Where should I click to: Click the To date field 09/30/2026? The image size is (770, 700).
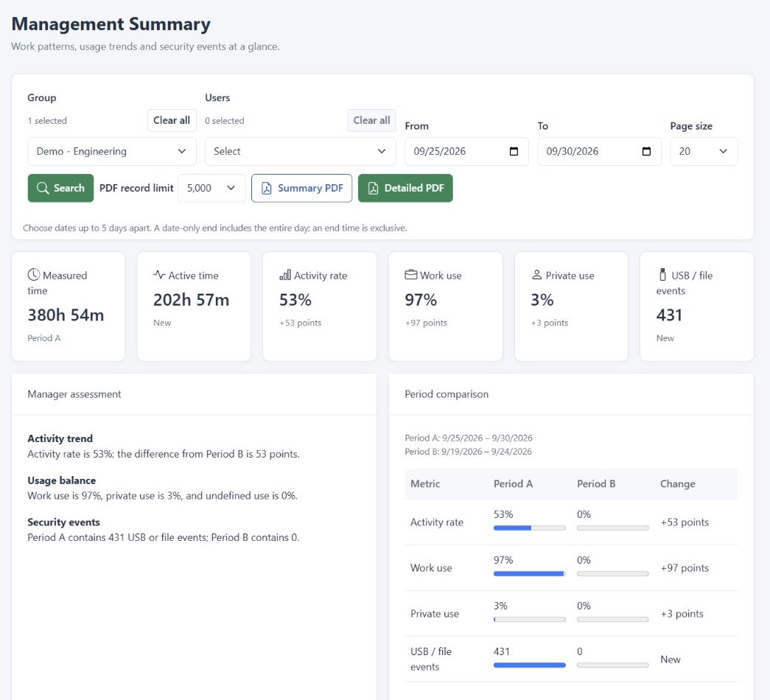599,151
